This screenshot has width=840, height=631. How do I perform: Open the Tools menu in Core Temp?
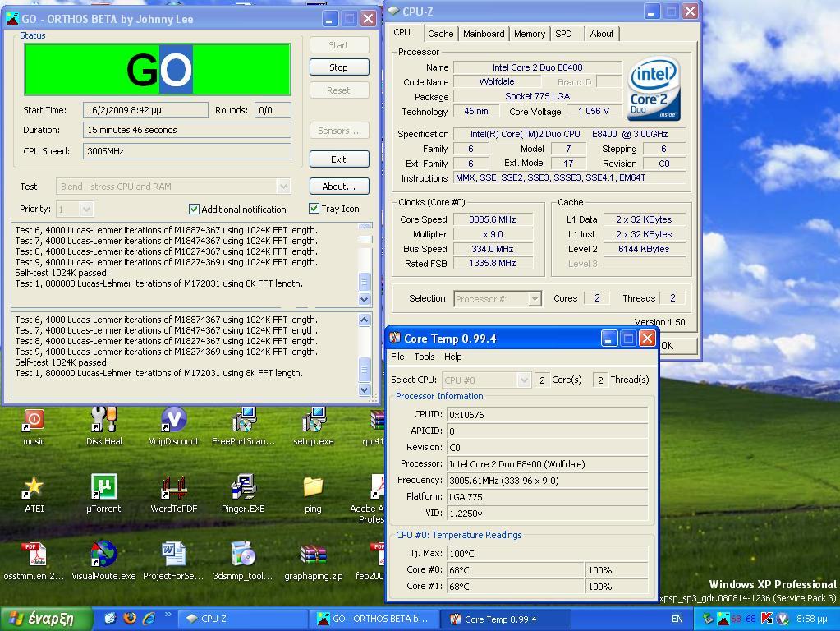click(425, 357)
